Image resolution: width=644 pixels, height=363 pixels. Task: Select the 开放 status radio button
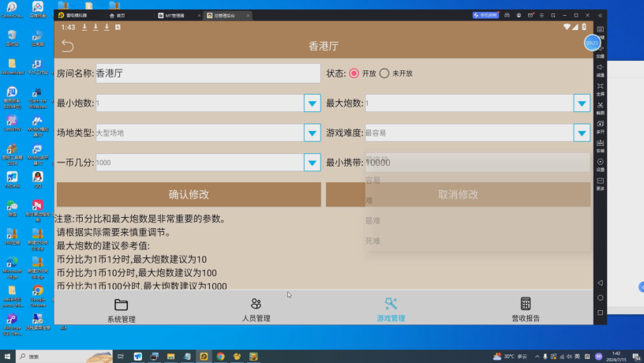tap(354, 73)
